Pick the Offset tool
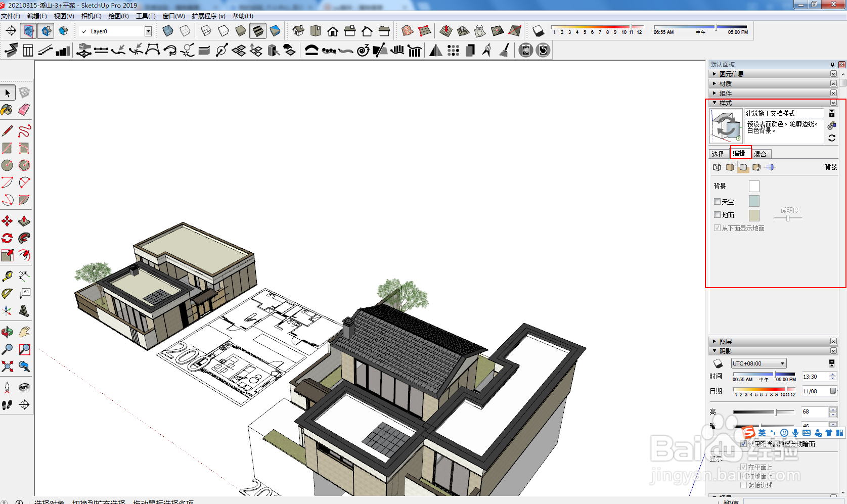The height and width of the screenshot is (504, 847). pyautogui.click(x=24, y=255)
